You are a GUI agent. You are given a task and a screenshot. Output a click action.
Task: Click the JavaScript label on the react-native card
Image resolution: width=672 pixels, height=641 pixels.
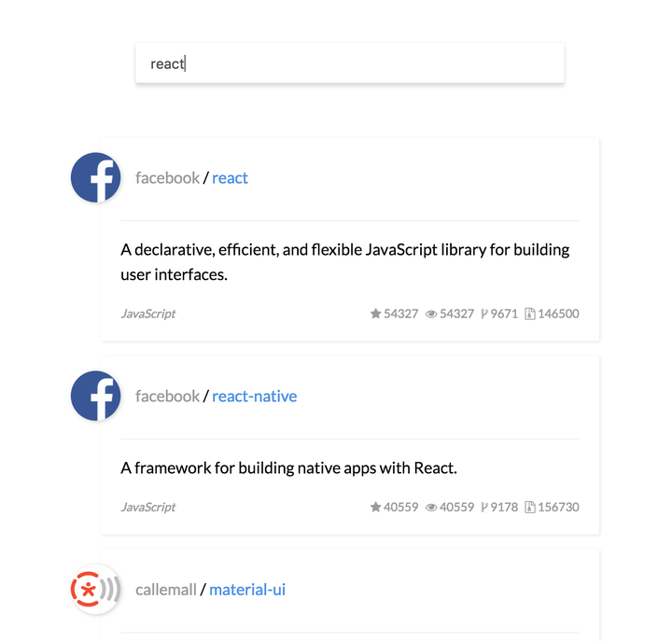tap(148, 508)
